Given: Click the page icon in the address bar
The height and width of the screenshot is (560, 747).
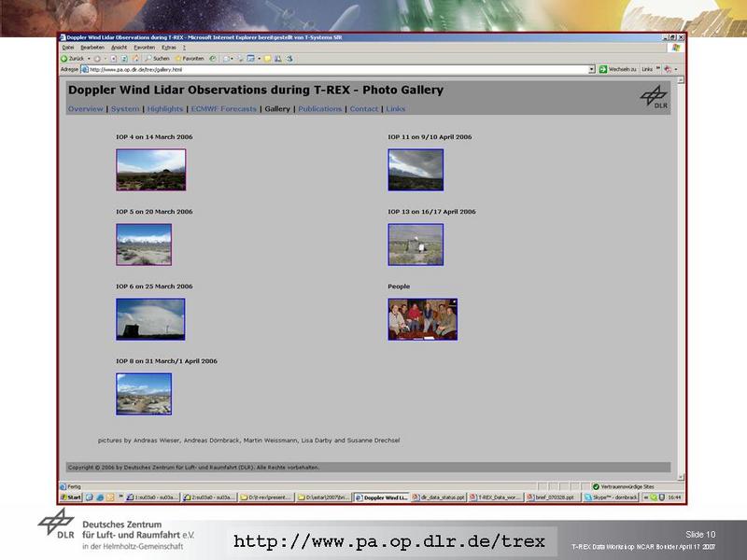Looking at the screenshot, I should pyautogui.click(x=85, y=69).
